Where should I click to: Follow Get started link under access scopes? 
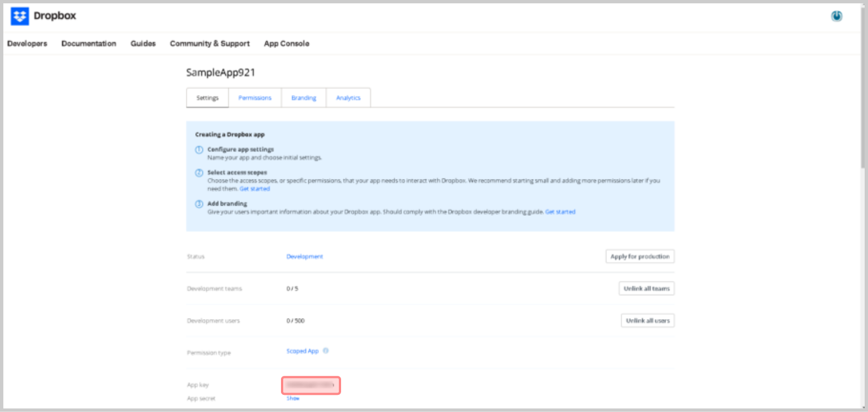(x=255, y=189)
